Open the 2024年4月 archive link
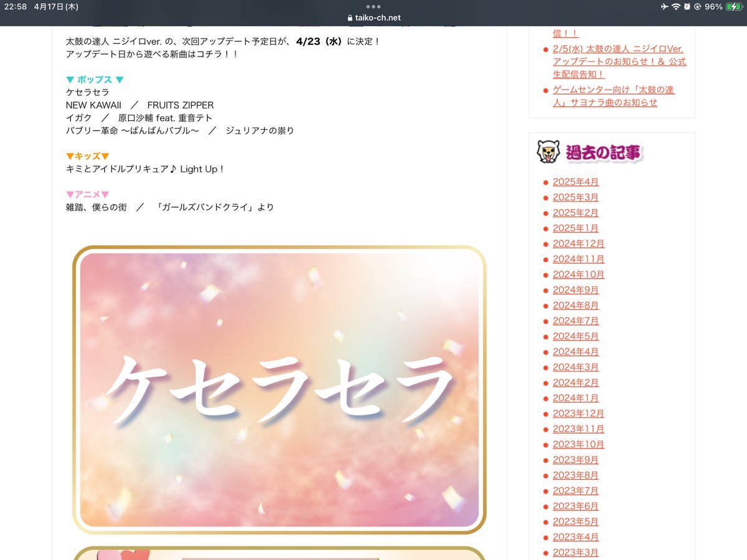The height and width of the screenshot is (560, 747). click(575, 352)
